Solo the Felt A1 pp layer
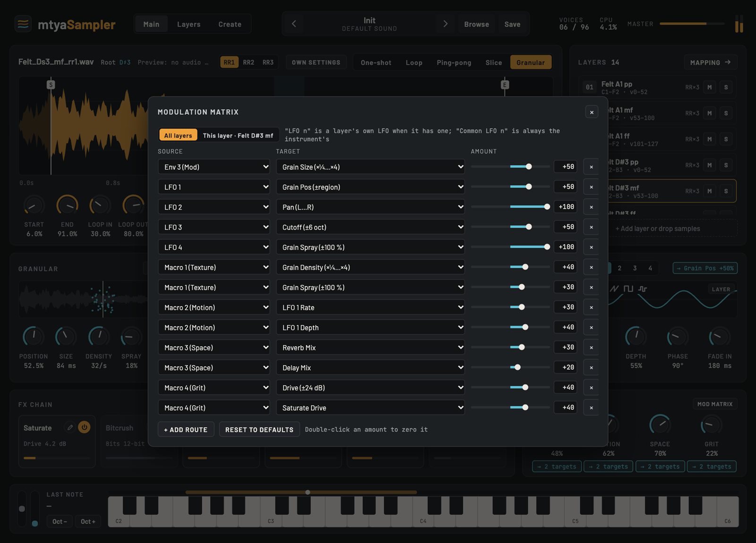The image size is (756, 543). [726, 87]
